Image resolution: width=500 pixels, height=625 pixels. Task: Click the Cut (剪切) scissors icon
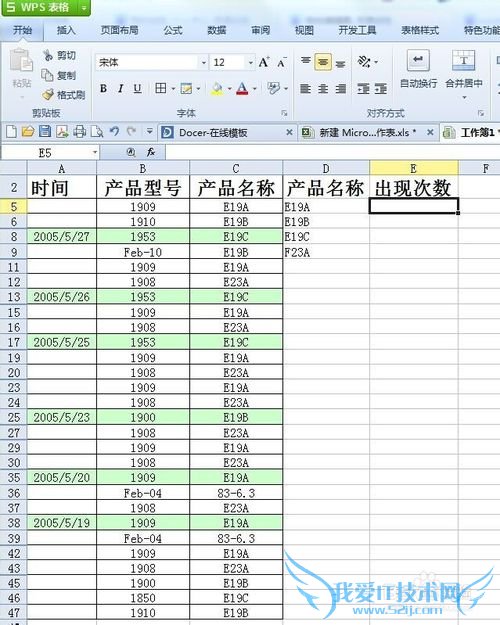(48, 55)
